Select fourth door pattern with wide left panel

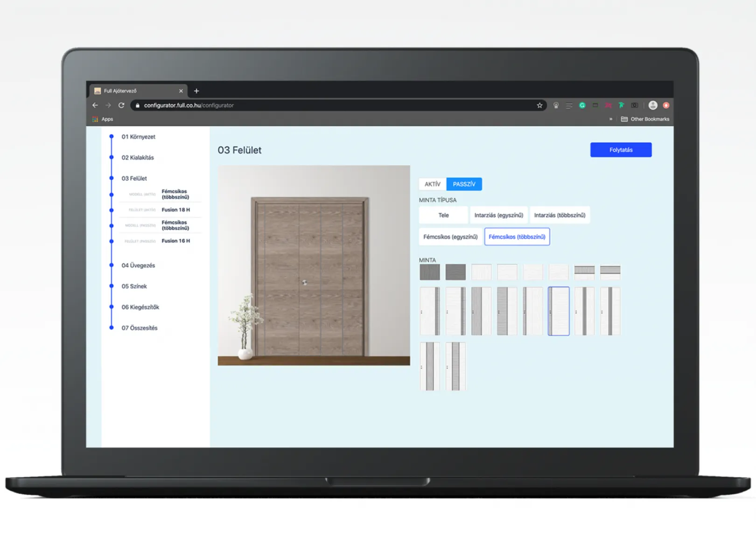point(507,311)
